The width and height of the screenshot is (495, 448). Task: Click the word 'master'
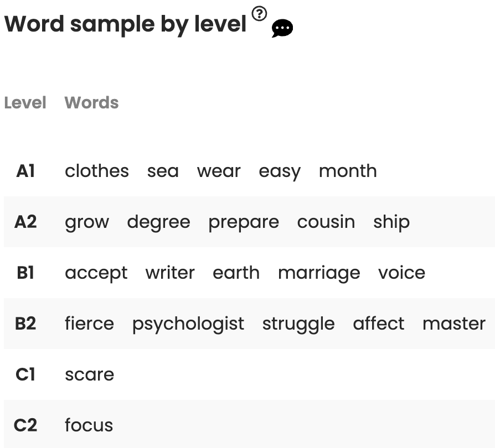click(x=454, y=324)
